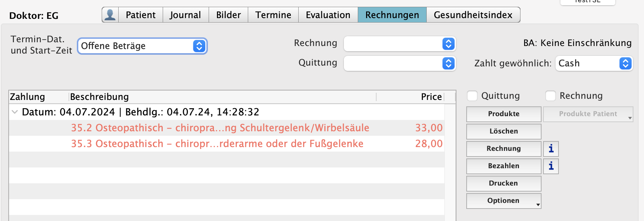Image resolution: width=644 pixels, height=221 pixels.
Task: Open the Termine tab
Action: (273, 15)
